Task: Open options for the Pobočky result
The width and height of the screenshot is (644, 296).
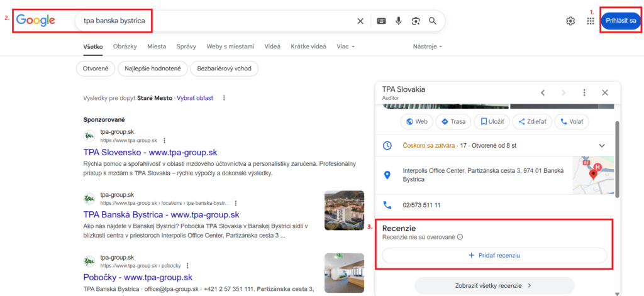Action: (187, 266)
